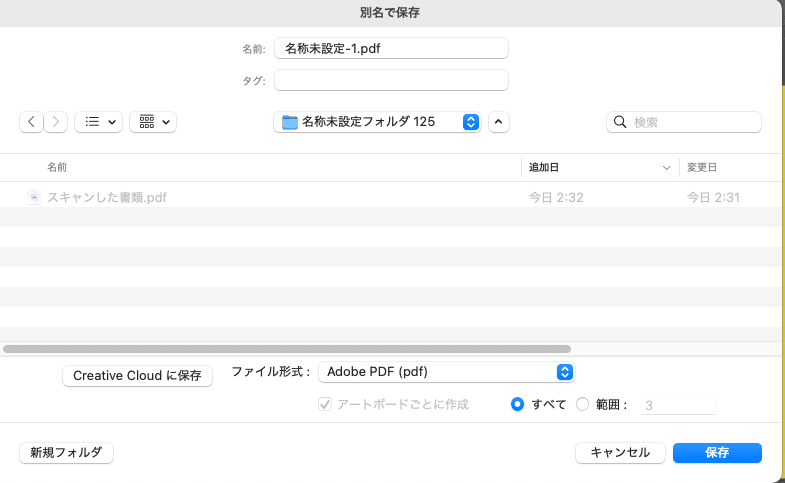Click the forward navigation arrow

pos(56,122)
